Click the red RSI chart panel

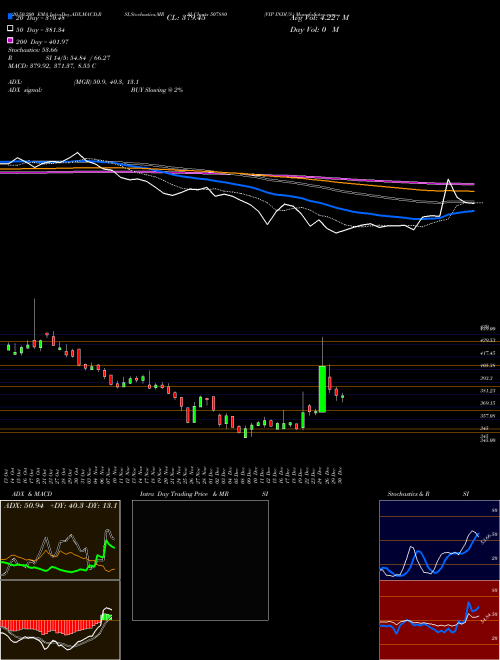pos(439,620)
